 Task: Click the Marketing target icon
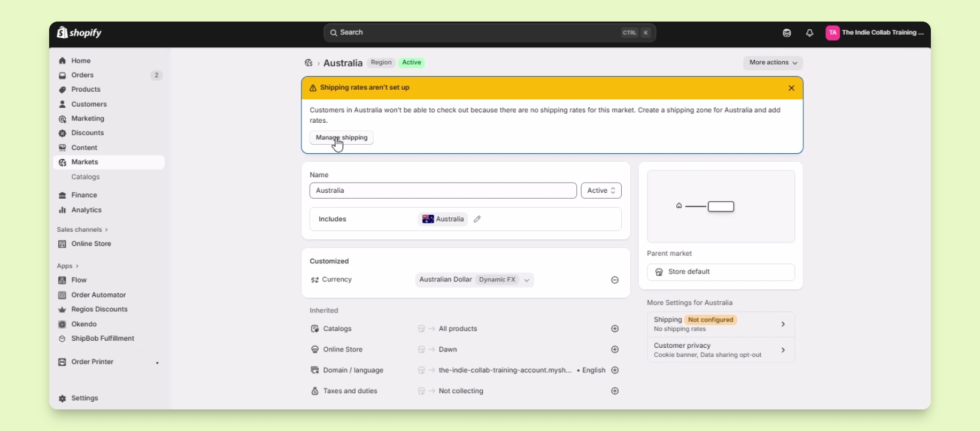tap(62, 119)
